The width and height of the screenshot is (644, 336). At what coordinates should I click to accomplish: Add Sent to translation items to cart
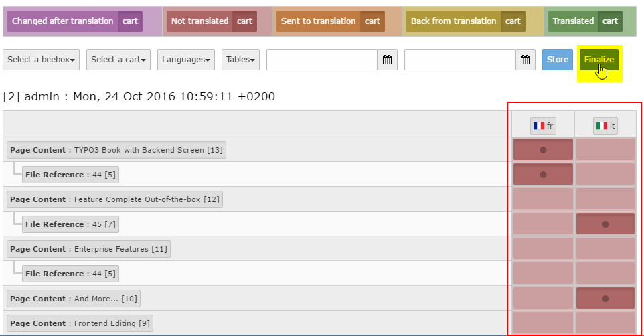[x=373, y=21]
